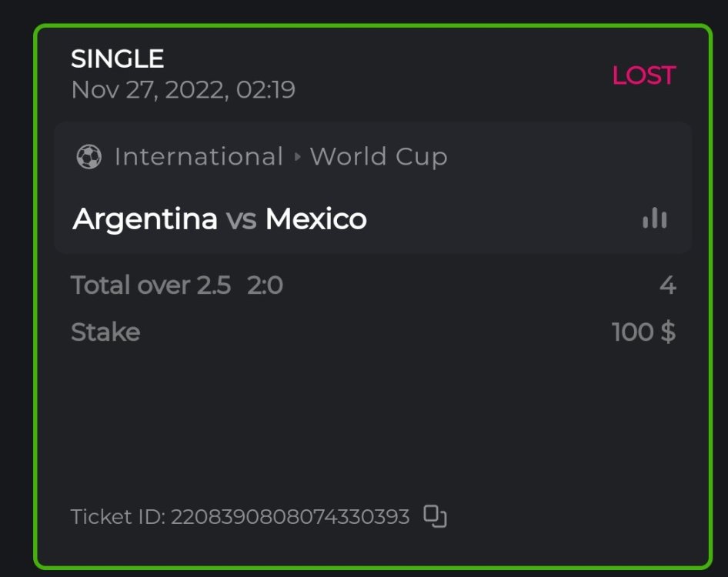Click the 'vs' text between teams

click(241, 219)
